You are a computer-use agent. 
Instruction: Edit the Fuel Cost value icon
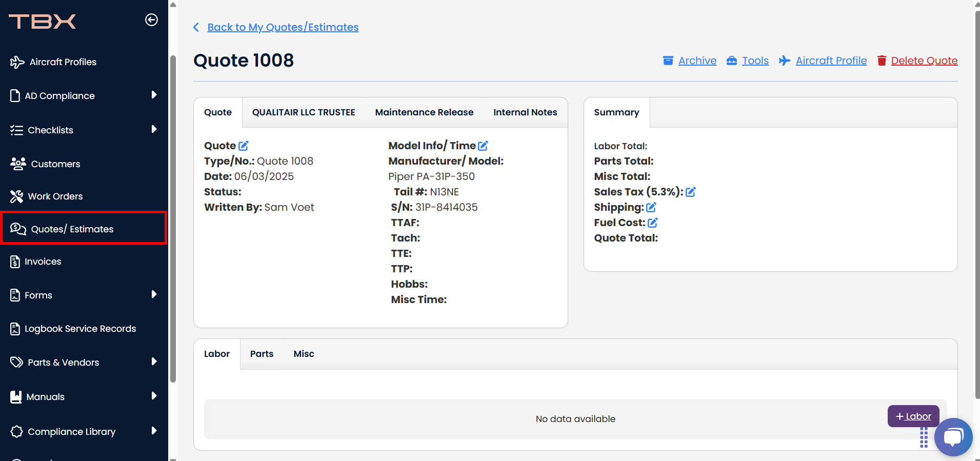[653, 223]
